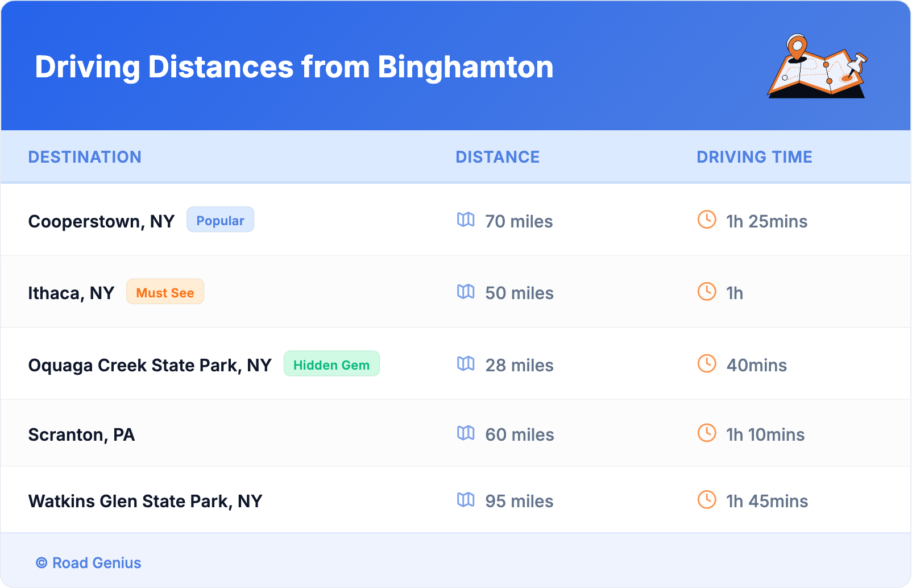Open the Road Genius copyright link
The height and width of the screenshot is (588, 912).
89,563
